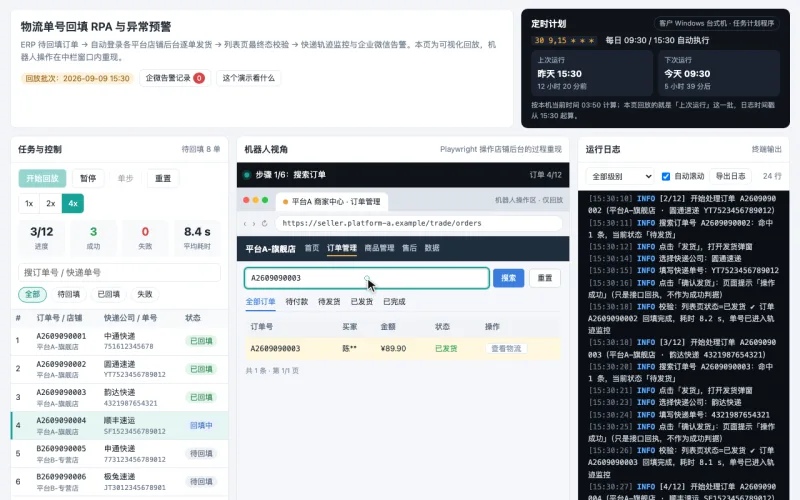
Task: Click the red window dot in the robot browser
Action: point(246,201)
